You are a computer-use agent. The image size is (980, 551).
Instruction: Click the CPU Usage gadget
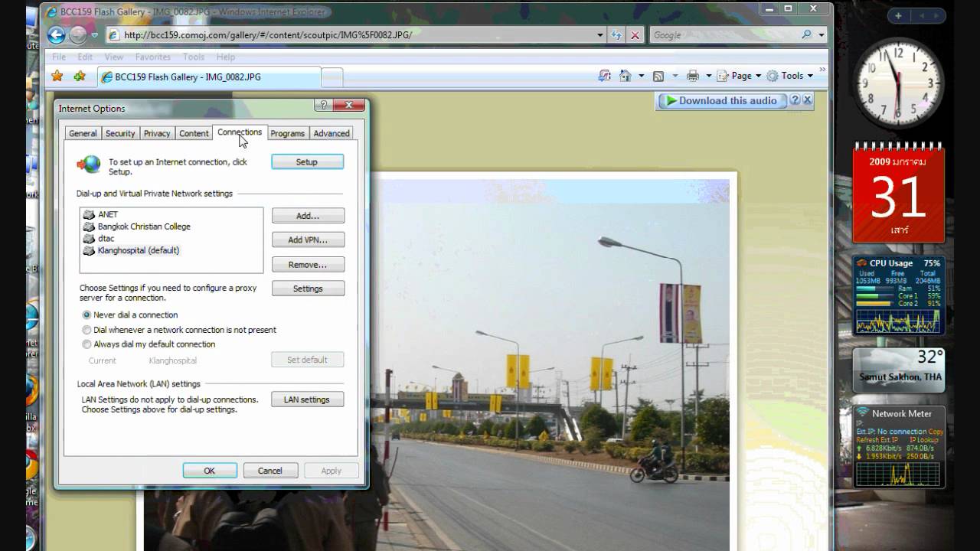(x=899, y=295)
